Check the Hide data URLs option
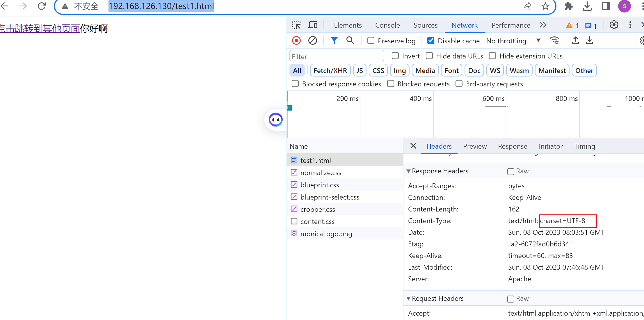 pos(429,56)
